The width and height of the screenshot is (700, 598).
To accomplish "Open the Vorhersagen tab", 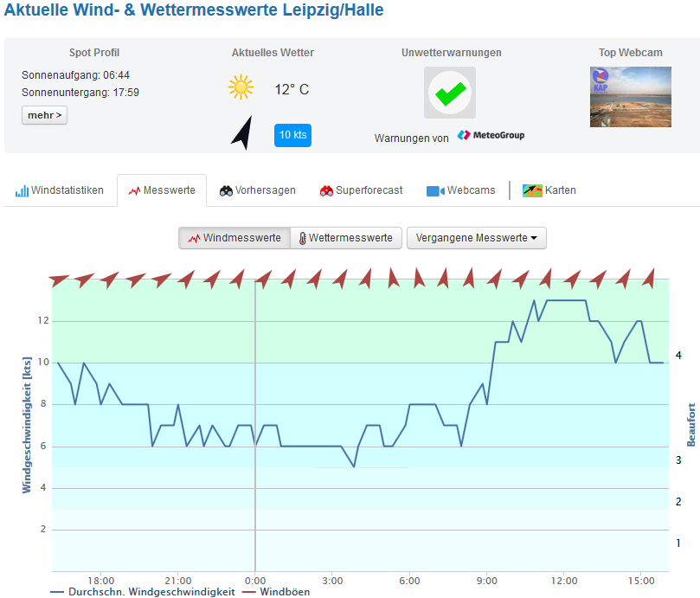I will [257, 190].
